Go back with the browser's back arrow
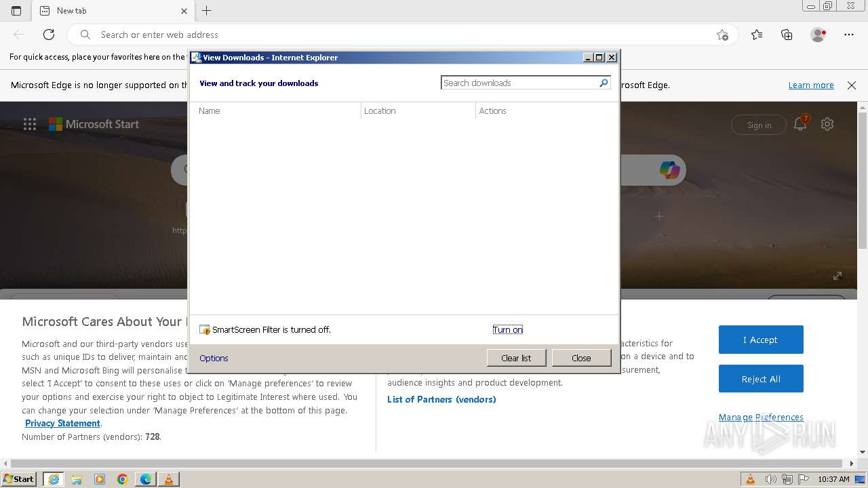The height and width of the screenshot is (488, 868). [19, 35]
